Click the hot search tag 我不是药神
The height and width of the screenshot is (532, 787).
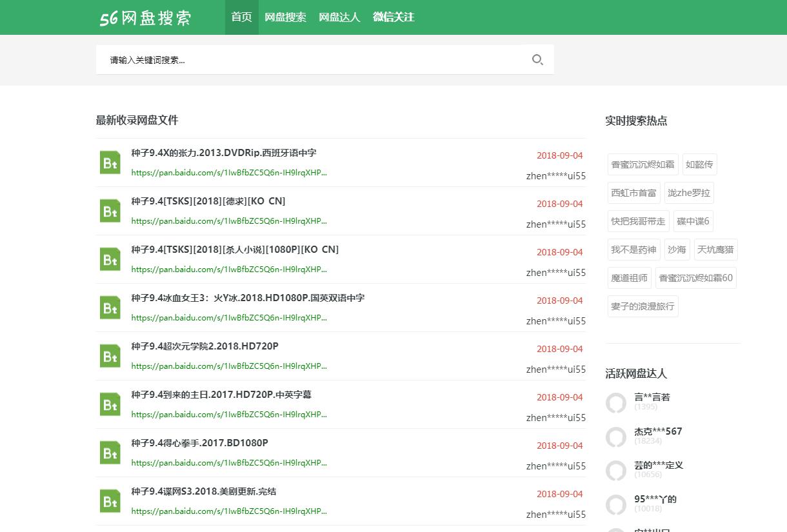click(x=633, y=250)
